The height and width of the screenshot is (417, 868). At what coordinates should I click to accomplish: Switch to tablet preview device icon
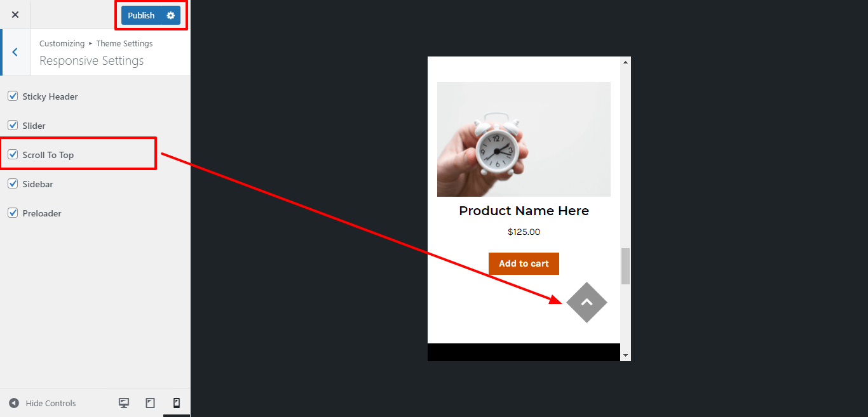151,403
